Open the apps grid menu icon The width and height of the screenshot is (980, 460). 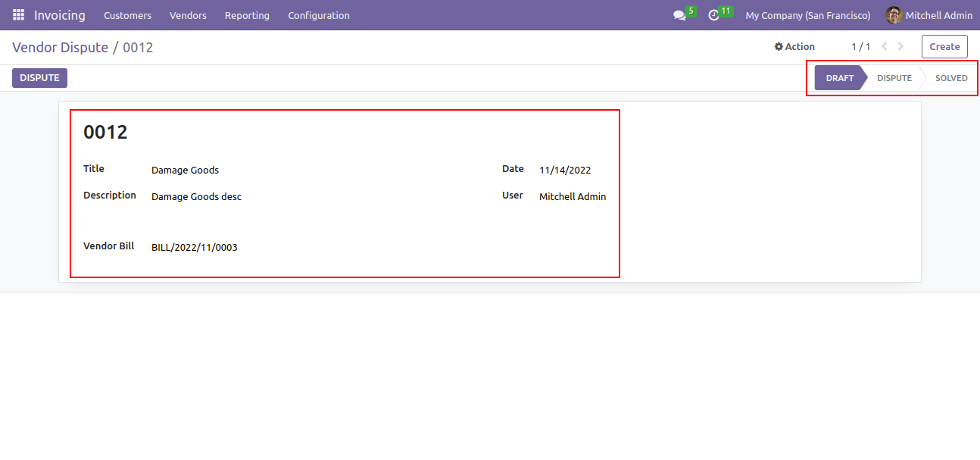(x=18, y=15)
